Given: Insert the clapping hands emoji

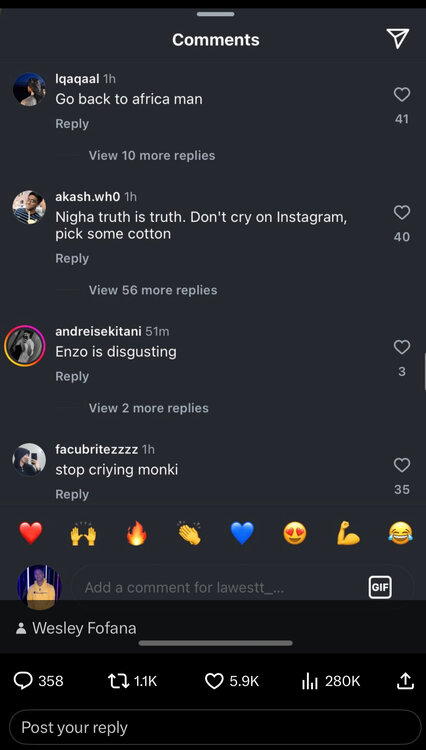Looking at the screenshot, I should (x=189, y=534).
